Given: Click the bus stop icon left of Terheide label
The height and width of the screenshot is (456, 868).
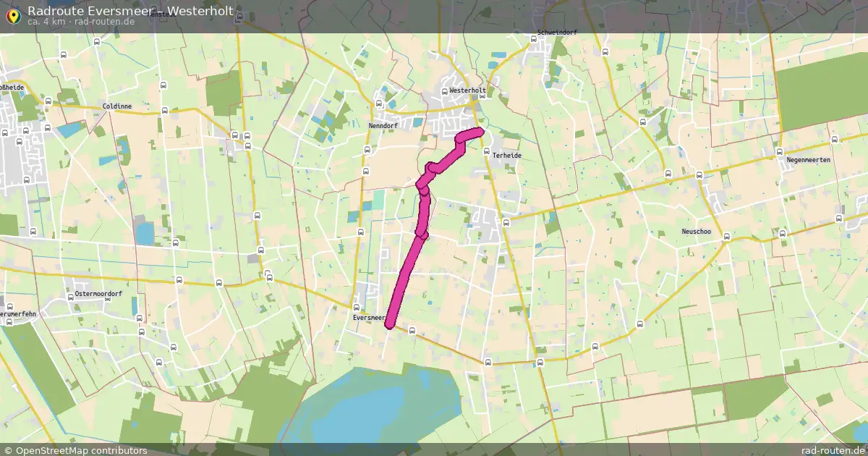Looking at the screenshot, I should (486, 151).
